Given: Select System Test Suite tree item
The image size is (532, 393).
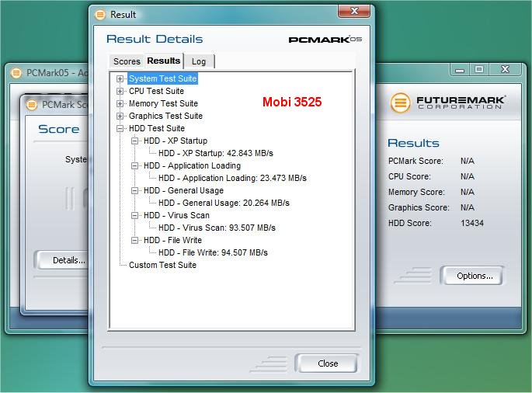Looking at the screenshot, I should tap(162, 78).
